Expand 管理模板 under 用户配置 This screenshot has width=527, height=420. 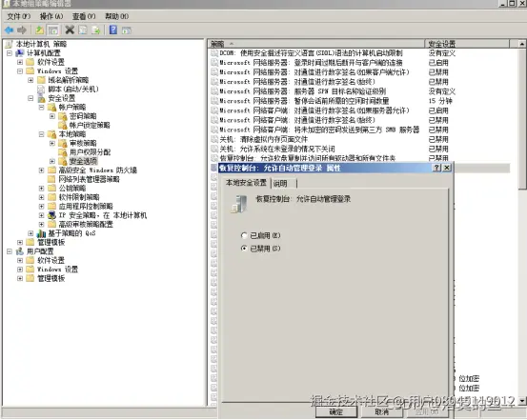point(20,278)
